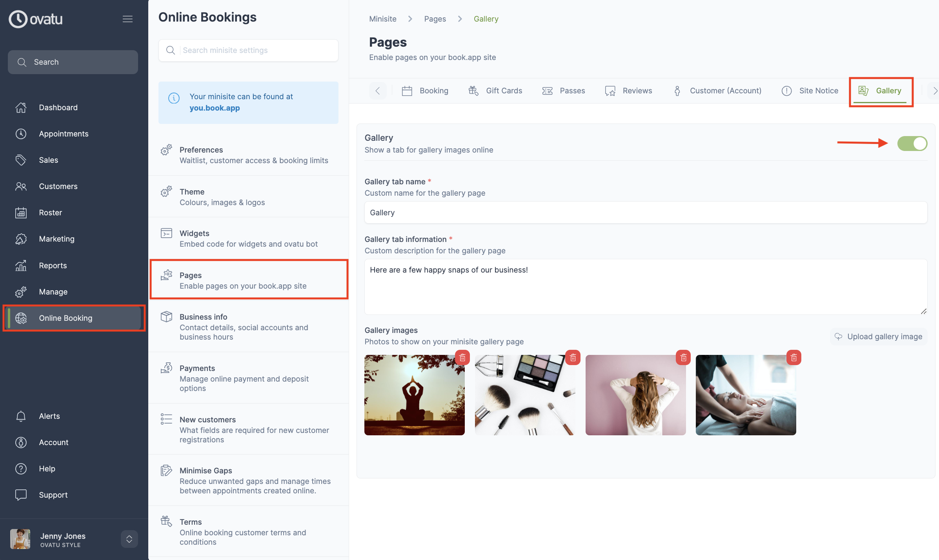Open the Marketing megaphone icon
Image resolution: width=939 pixels, height=560 pixels.
pyautogui.click(x=21, y=239)
